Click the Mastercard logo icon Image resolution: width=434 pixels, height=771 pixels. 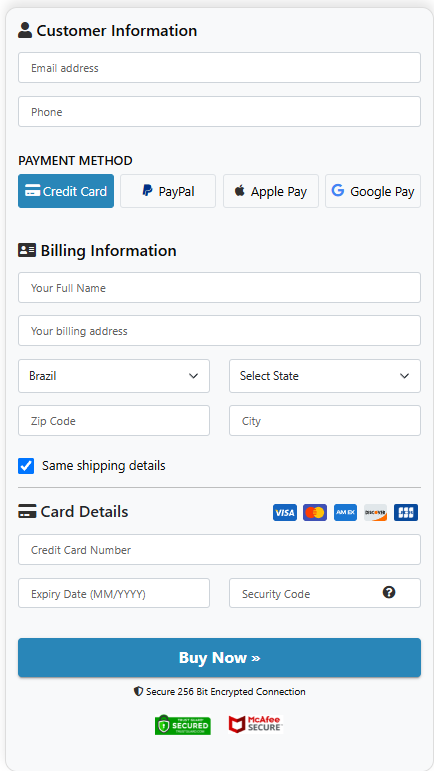(315, 512)
